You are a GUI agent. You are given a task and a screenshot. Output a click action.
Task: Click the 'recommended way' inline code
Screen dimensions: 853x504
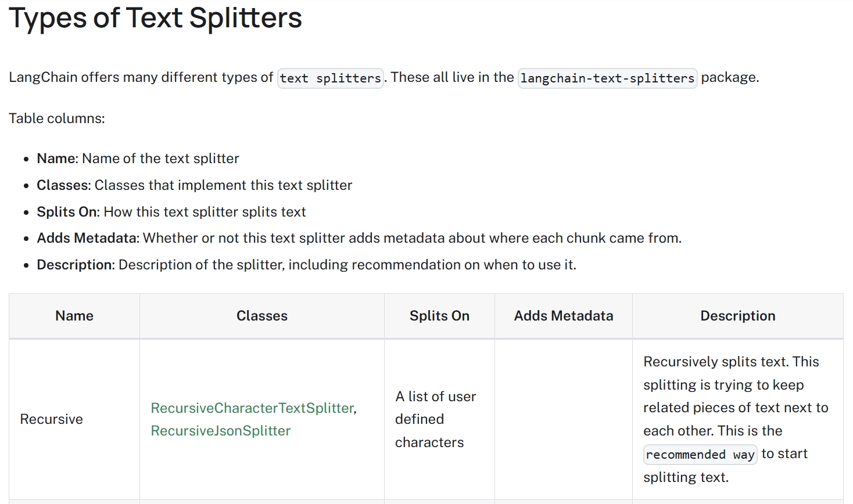coord(700,454)
